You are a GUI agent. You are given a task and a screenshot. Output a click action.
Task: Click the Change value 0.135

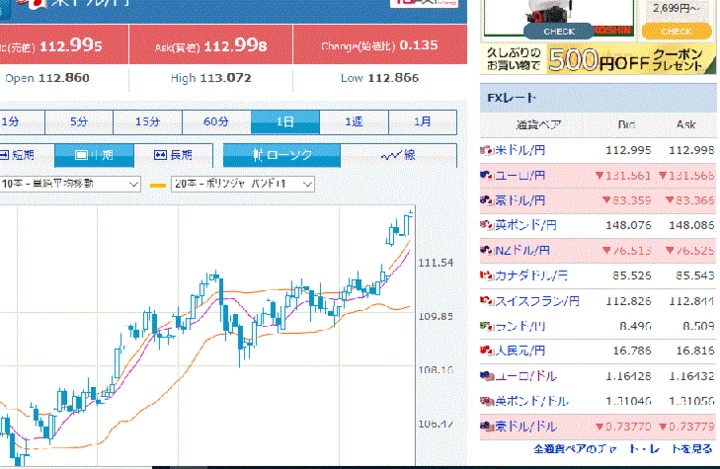point(419,45)
